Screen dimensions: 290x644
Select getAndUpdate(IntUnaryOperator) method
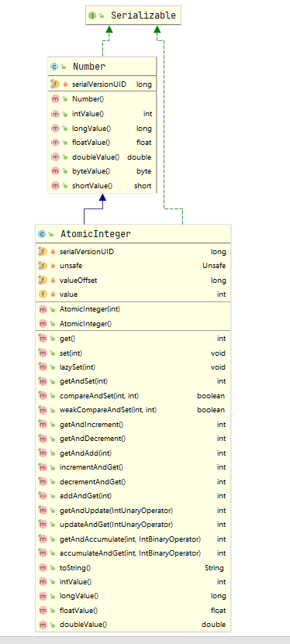[x=133, y=510]
